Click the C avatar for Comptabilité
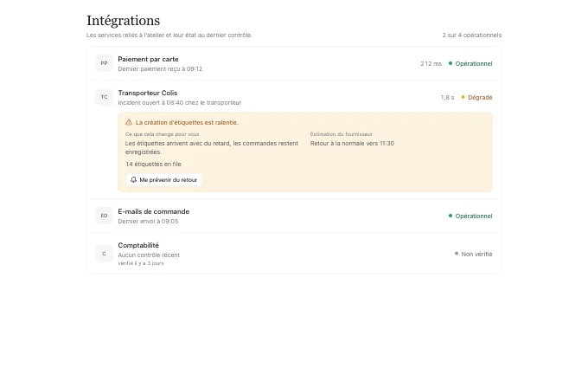The image size is (588, 368). coord(104,254)
